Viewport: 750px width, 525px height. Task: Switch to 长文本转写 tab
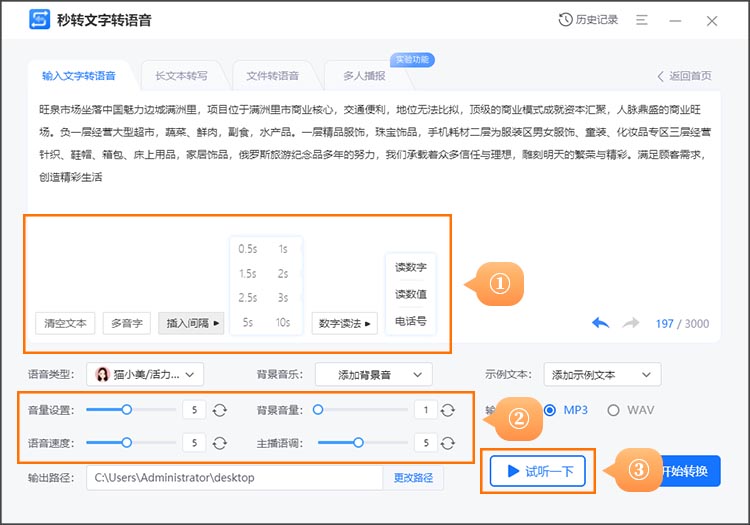tap(181, 76)
